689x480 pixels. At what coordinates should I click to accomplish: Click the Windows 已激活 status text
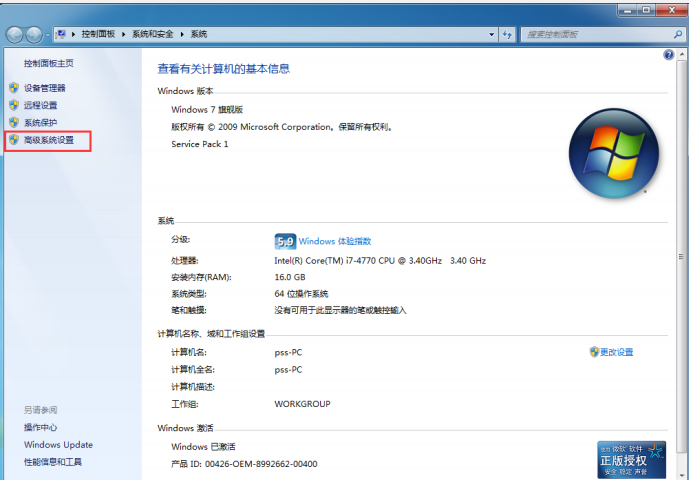click(x=203, y=447)
